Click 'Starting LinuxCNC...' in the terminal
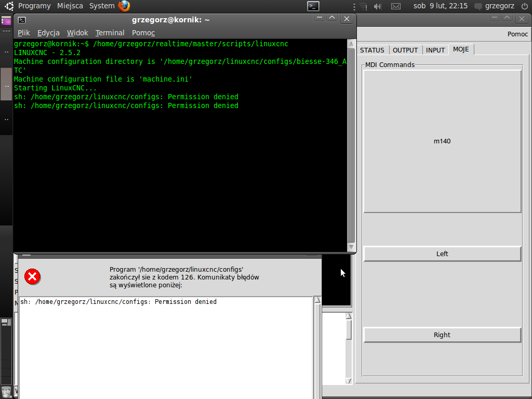 (x=55, y=88)
